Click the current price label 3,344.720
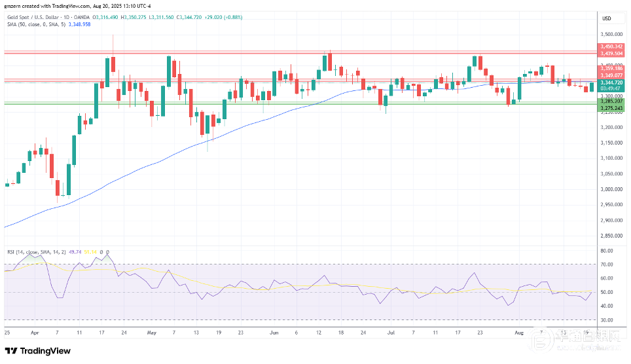Viewport: 631px width, 364px height. 611,82
